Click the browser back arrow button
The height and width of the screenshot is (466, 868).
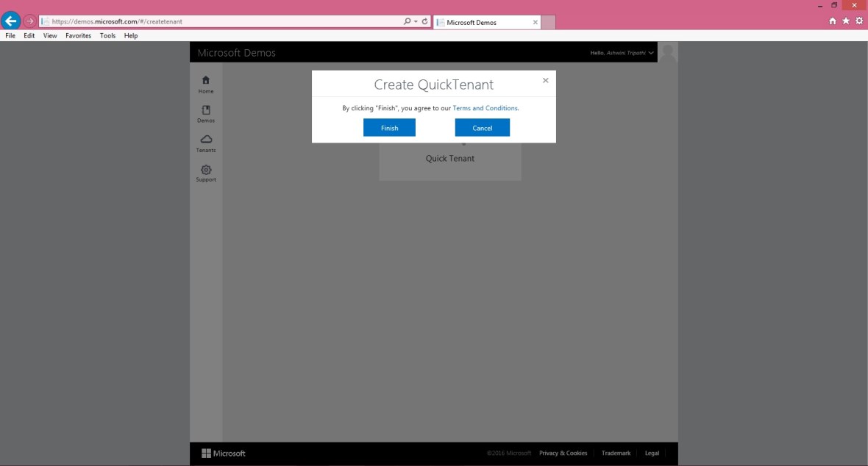click(x=11, y=21)
